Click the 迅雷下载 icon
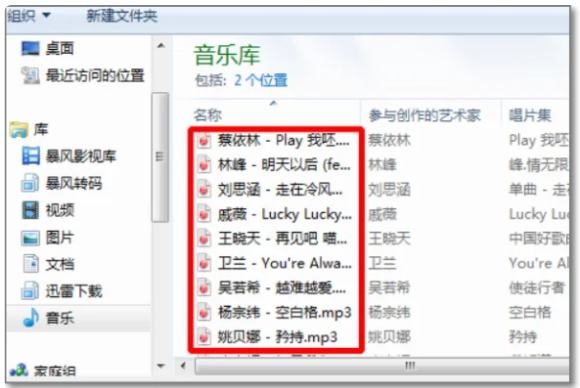This screenshot has width=580, height=388. (x=30, y=290)
